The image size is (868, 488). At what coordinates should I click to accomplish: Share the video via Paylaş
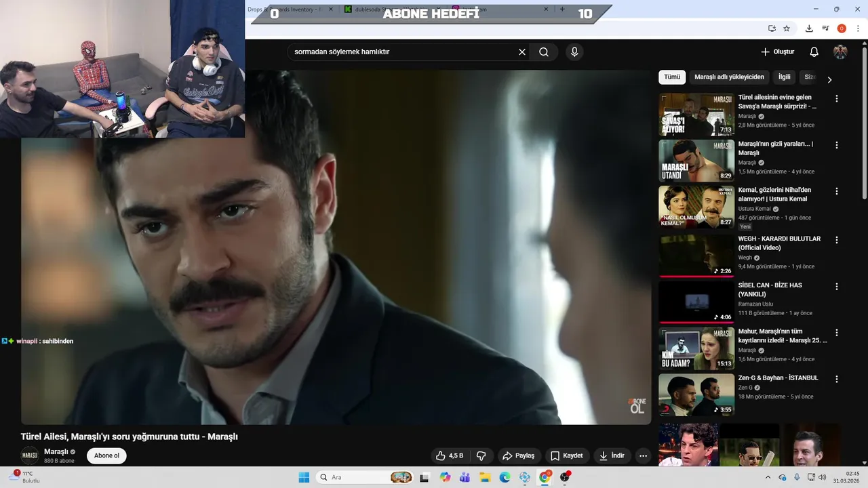[x=518, y=455]
